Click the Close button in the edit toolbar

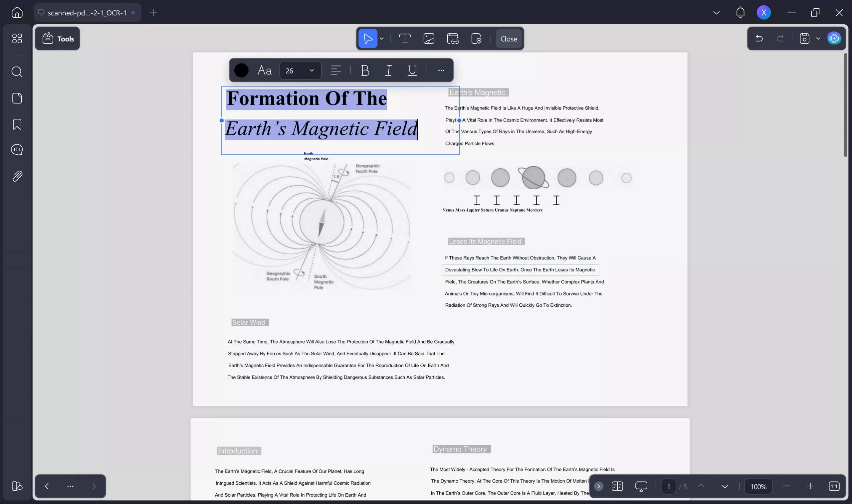click(x=508, y=39)
